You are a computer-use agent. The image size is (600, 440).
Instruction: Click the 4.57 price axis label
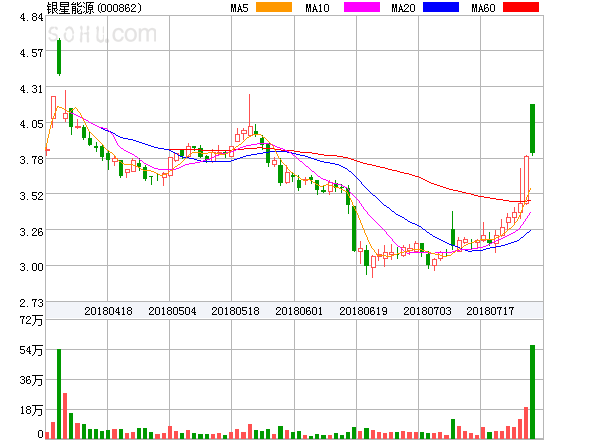[x=31, y=53]
